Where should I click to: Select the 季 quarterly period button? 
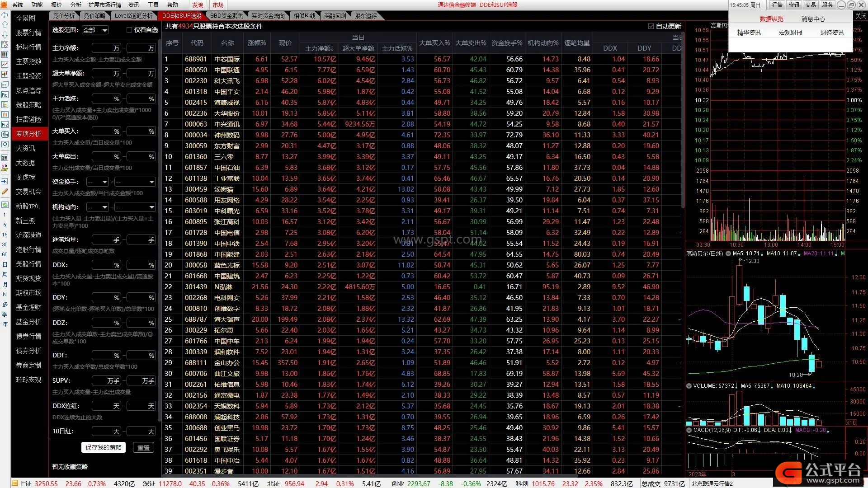click(x=5, y=314)
